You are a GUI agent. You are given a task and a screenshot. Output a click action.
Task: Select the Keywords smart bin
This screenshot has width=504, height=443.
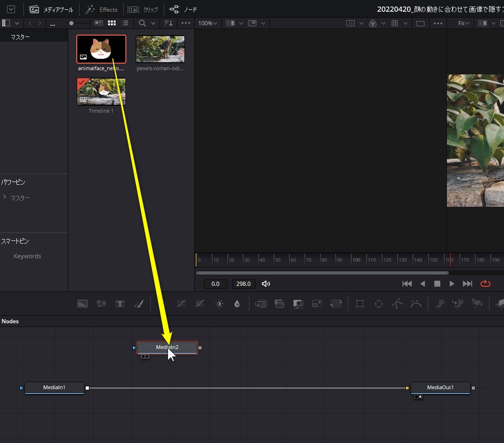coord(27,256)
